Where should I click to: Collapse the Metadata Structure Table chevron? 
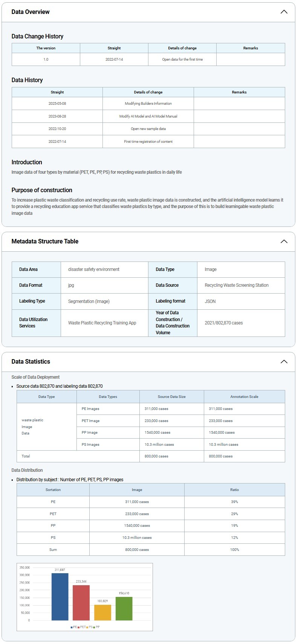tap(284, 241)
